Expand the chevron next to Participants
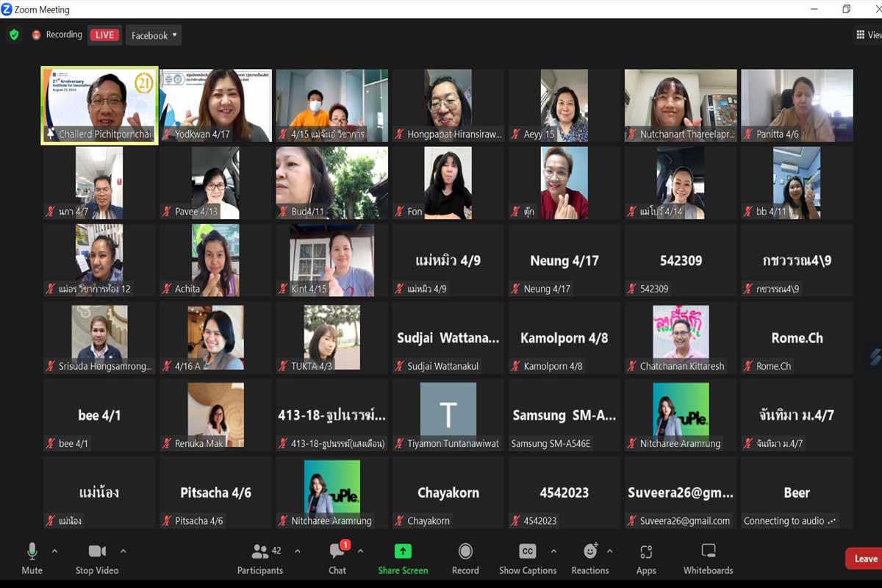 tap(297, 551)
